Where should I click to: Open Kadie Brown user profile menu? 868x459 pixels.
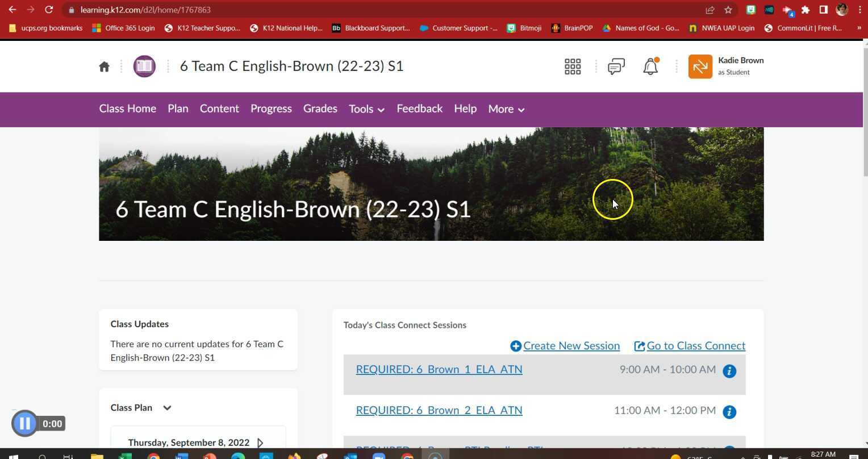[726, 66]
